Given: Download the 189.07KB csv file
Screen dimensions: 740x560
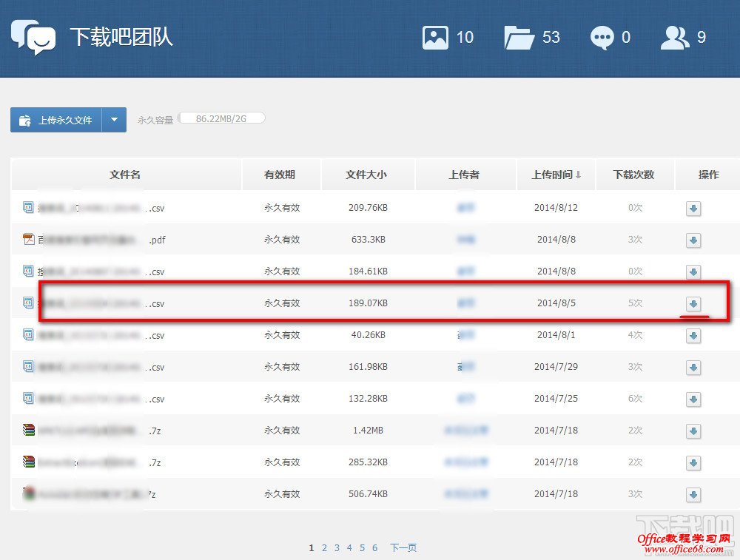Looking at the screenshot, I should (693, 304).
